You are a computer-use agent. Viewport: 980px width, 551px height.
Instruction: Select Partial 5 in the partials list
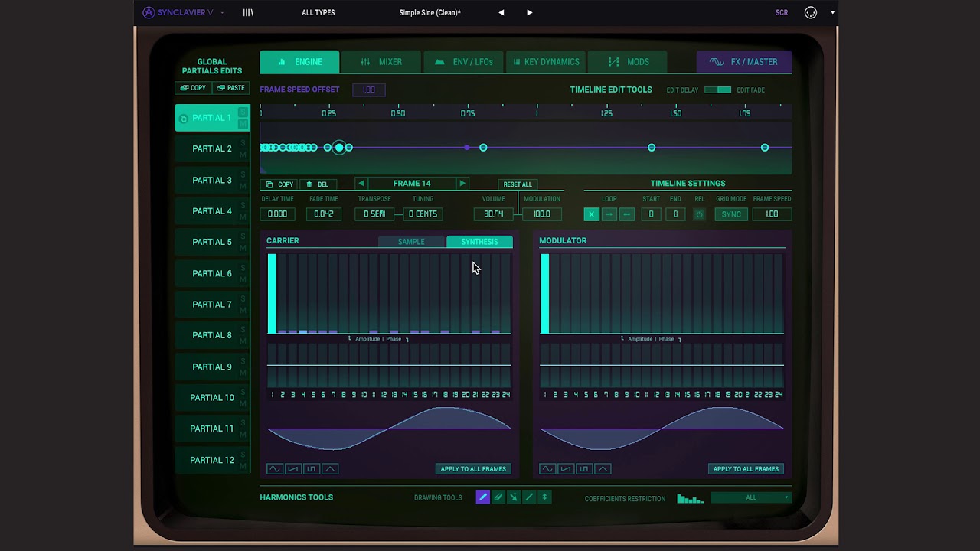click(x=212, y=242)
